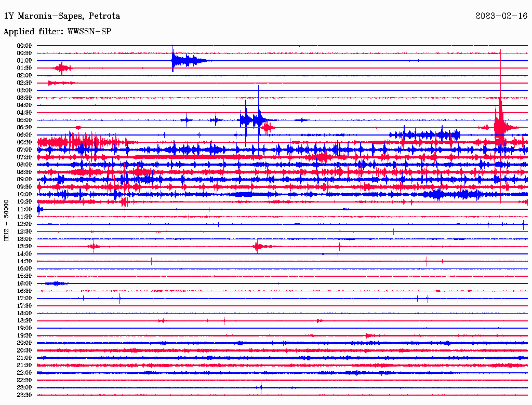Click the 05:30 time label

(x=24, y=128)
